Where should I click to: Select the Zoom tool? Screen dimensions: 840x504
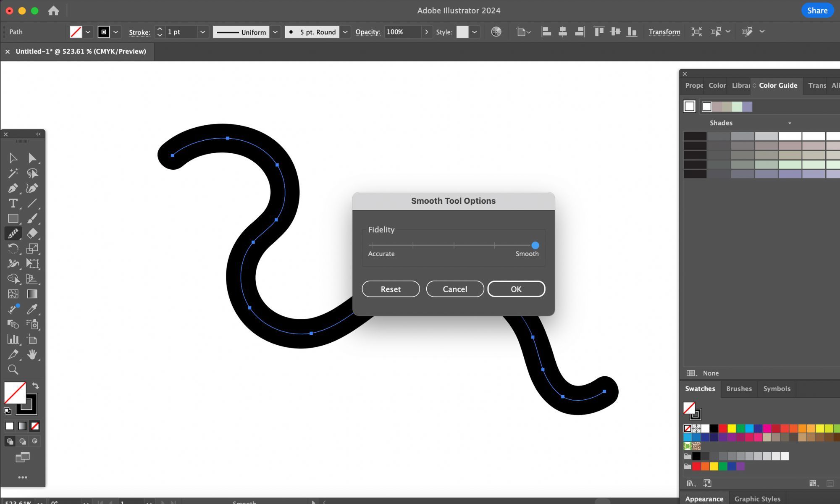(13, 369)
